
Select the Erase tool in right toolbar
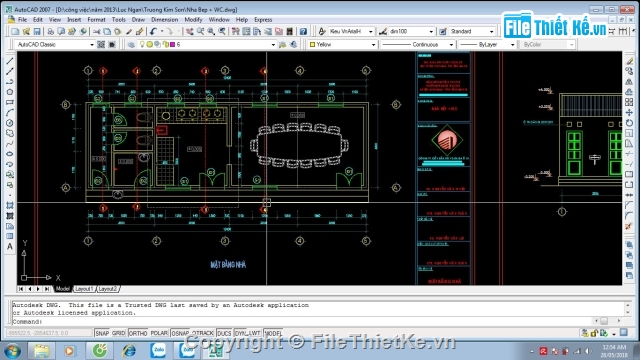tap(629, 61)
